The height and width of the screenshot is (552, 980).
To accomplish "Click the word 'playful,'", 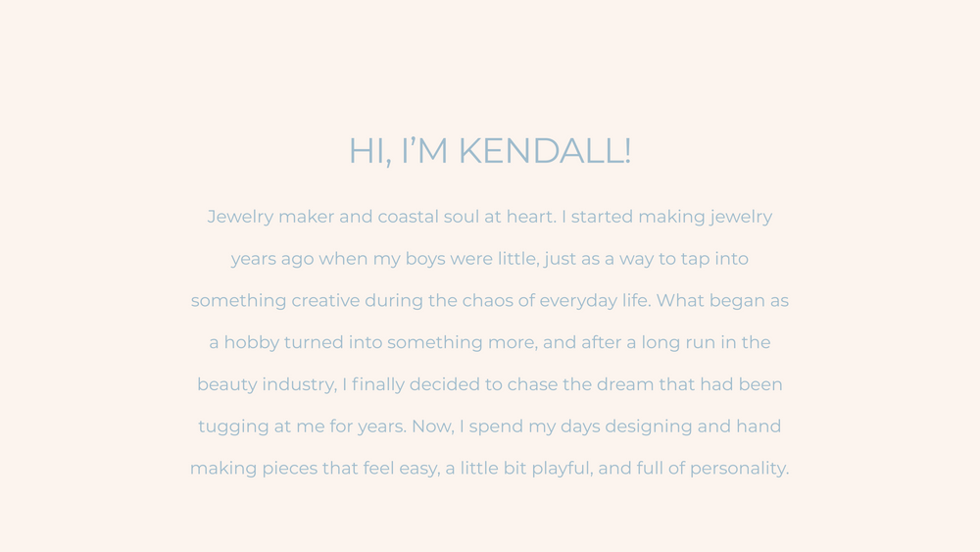I will [x=562, y=469].
